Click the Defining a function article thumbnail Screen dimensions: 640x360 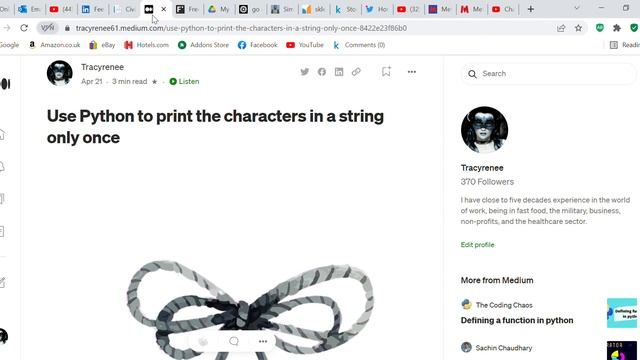pyautogui.click(x=622, y=313)
